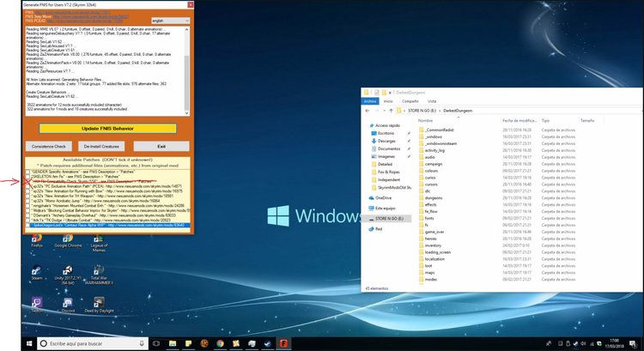The image size is (644, 351).
Task: Click the Windows Start button
Action: coord(29,343)
